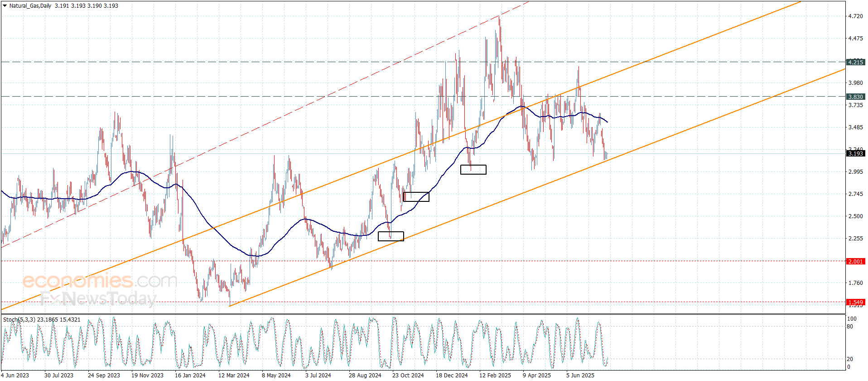
Task: Click the triangle arrow beside Natural_Gas,Daily title
Action: point(5,6)
